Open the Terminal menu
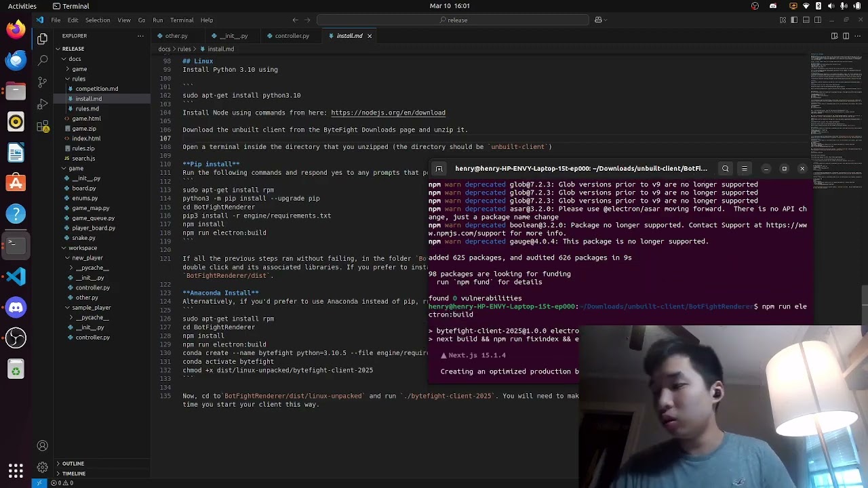Viewport: 868px width, 488px height. coord(182,20)
